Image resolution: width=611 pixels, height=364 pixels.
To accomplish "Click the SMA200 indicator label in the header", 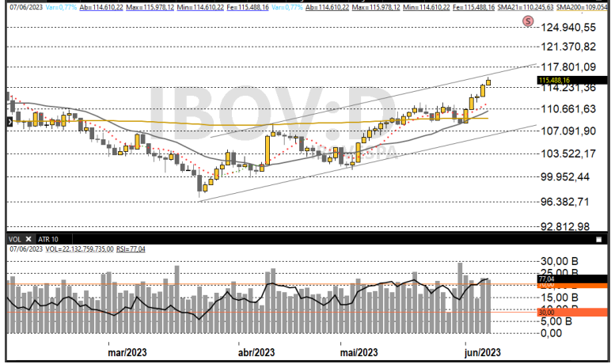I will click(x=582, y=7).
